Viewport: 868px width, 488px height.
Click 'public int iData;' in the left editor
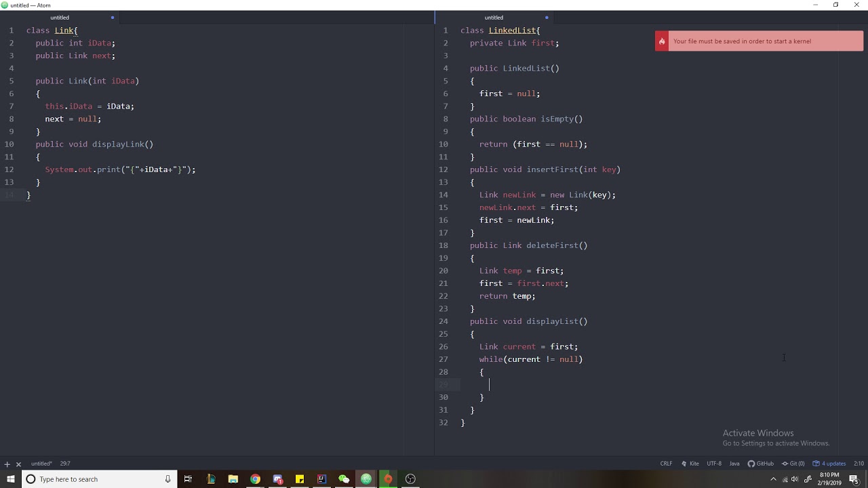(x=75, y=43)
